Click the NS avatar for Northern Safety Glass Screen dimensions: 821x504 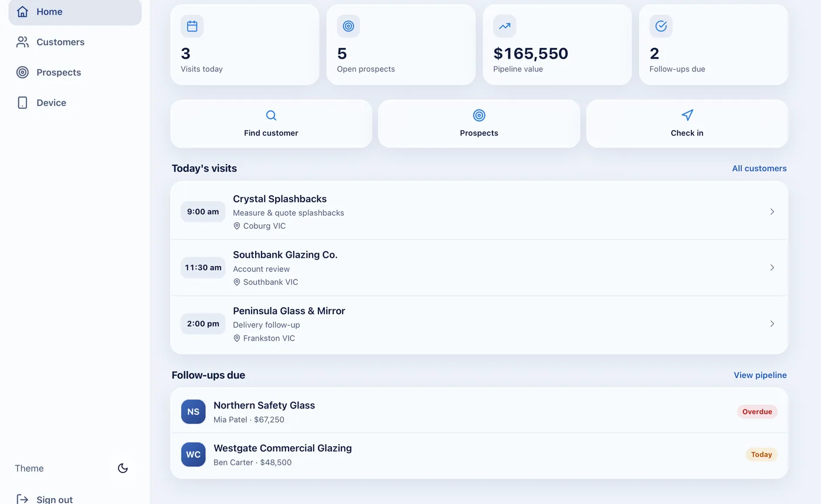click(193, 411)
